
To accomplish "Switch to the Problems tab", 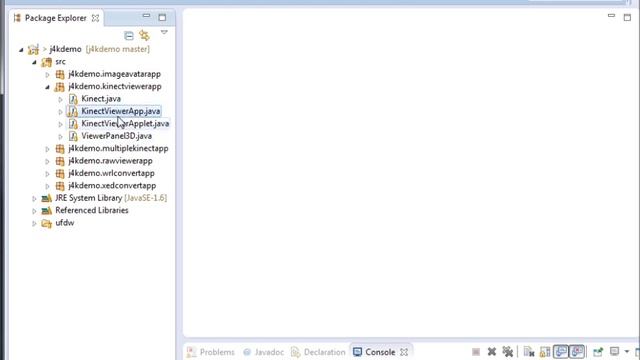I will pyautogui.click(x=211, y=352).
